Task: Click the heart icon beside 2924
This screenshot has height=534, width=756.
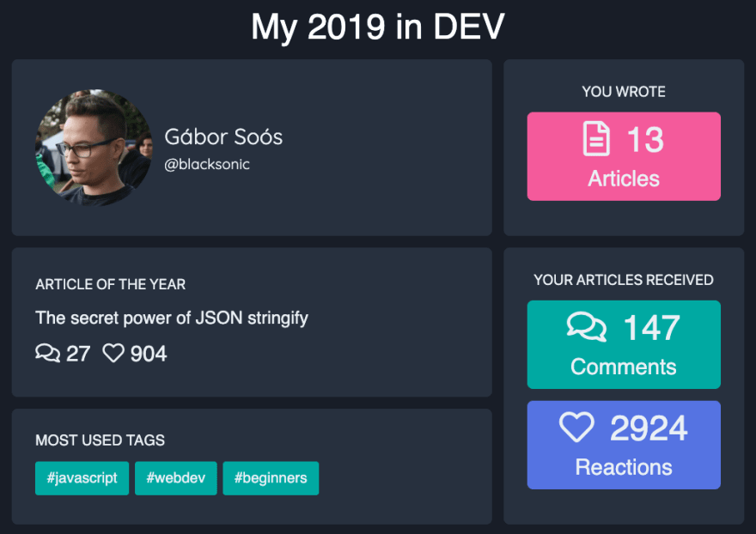Action: tap(576, 427)
